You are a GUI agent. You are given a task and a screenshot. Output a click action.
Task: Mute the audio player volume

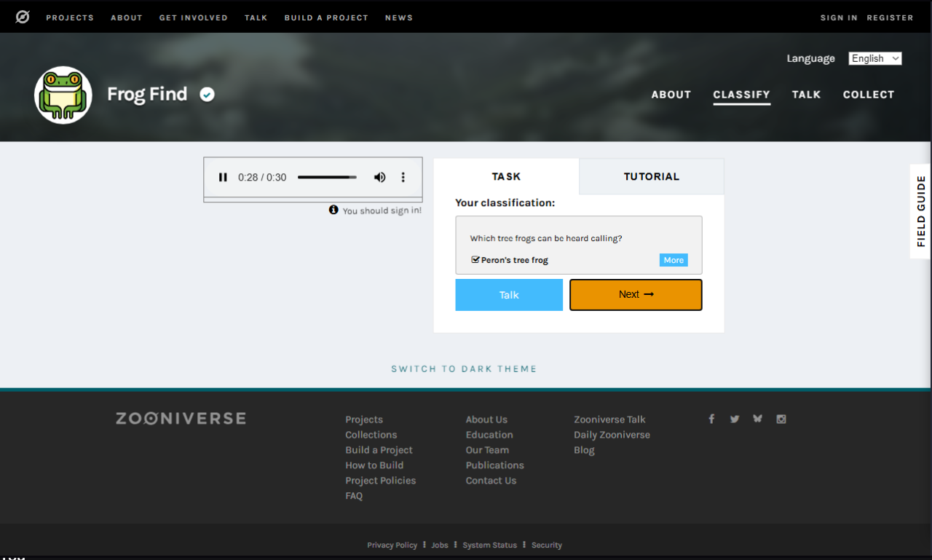click(379, 177)
